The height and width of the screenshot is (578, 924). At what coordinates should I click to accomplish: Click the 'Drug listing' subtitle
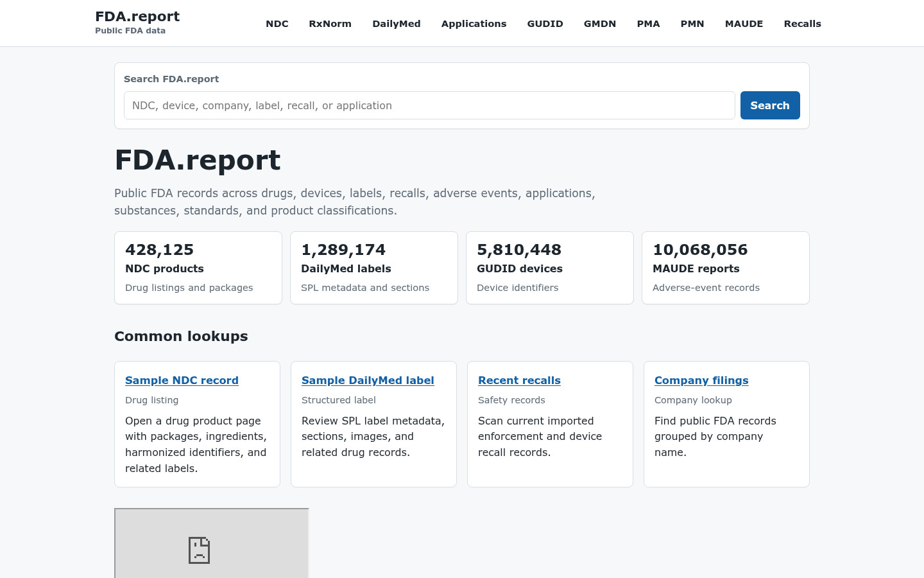[152, 400]
